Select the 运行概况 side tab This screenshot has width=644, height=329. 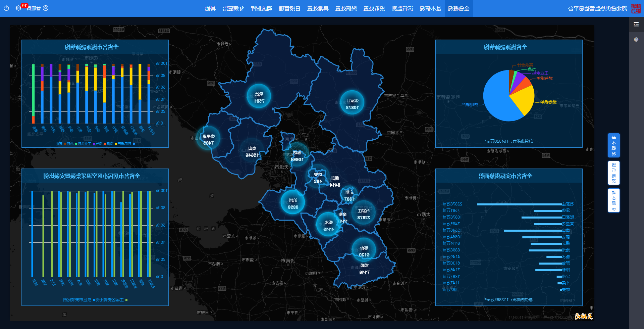click(x=614, y=173)
